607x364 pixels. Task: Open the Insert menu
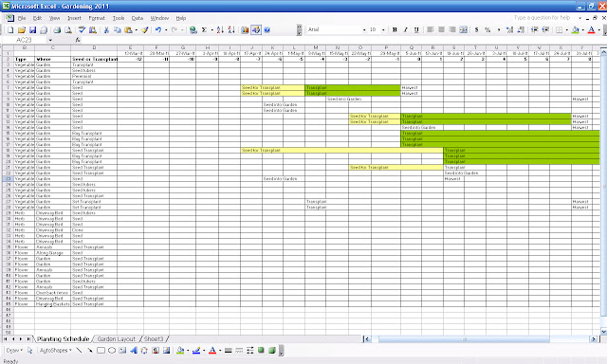(74, 18)
